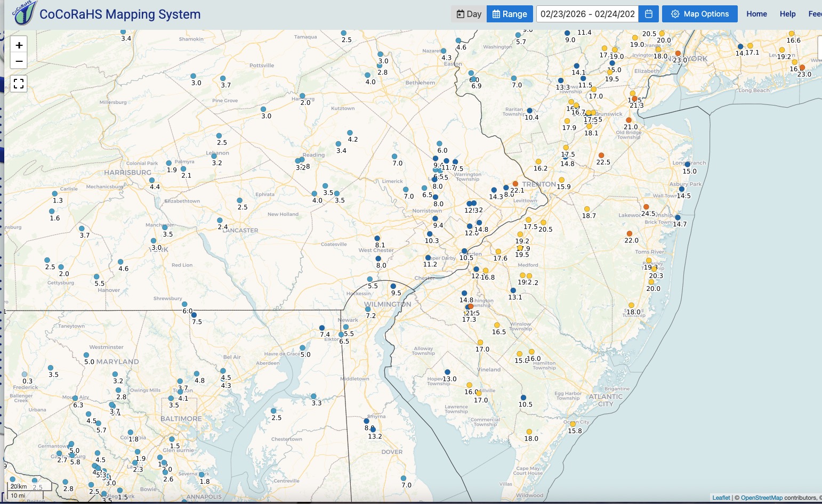The width and height of the screenshot is (822, 504).
Task: Open the calendar date picker icon
Action: 649,14
